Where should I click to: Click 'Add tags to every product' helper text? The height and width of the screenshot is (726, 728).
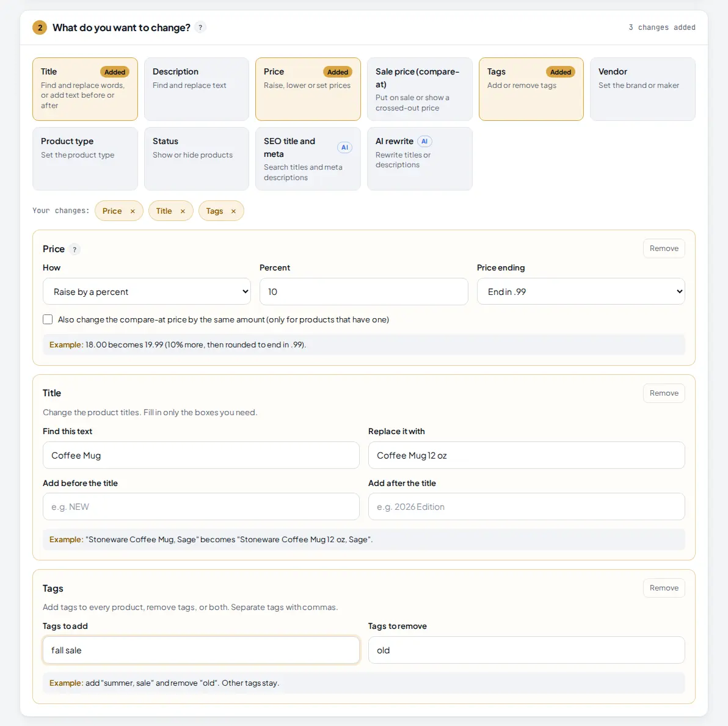click(x=191, y=607)
